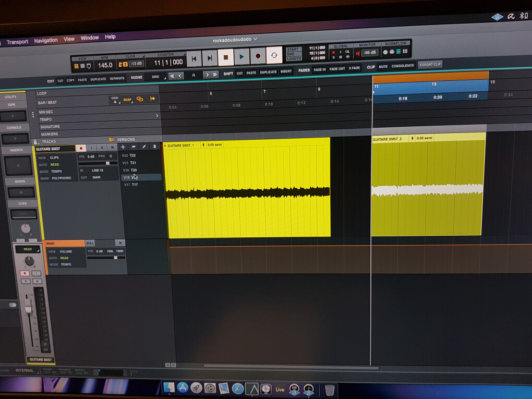This screenshot has width=532, height=399.
Task: Open the Navigation menu
Action: tap(46, 40)
